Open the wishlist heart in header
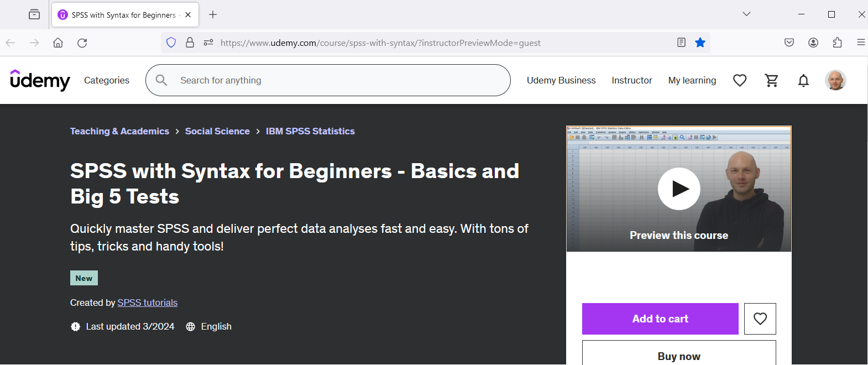This screenshot has height=365, width=868. click(x=739, y=81)
